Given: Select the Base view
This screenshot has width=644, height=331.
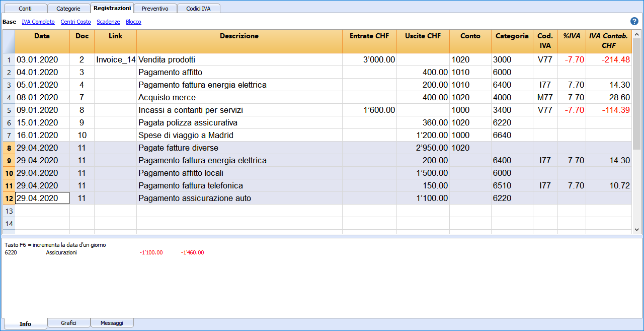Looking at the screenshot, I should [x=9, y=22].
